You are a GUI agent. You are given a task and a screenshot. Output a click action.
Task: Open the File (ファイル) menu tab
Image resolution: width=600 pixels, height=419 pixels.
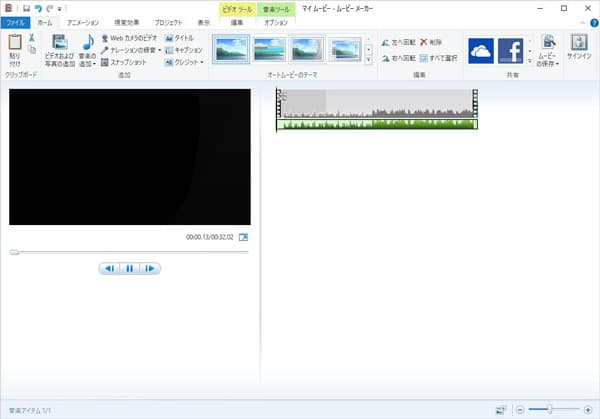pyautogui.click(x=17, y=20)
